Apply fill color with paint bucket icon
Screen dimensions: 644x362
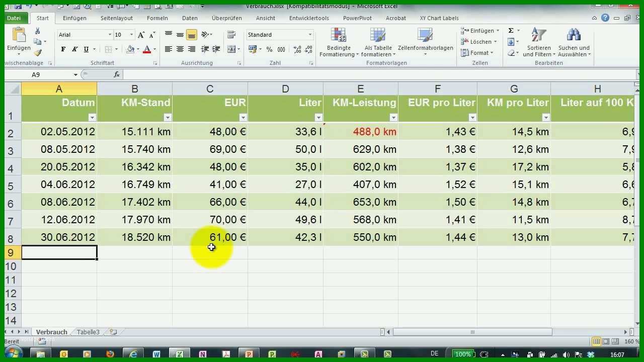point(130,49)
